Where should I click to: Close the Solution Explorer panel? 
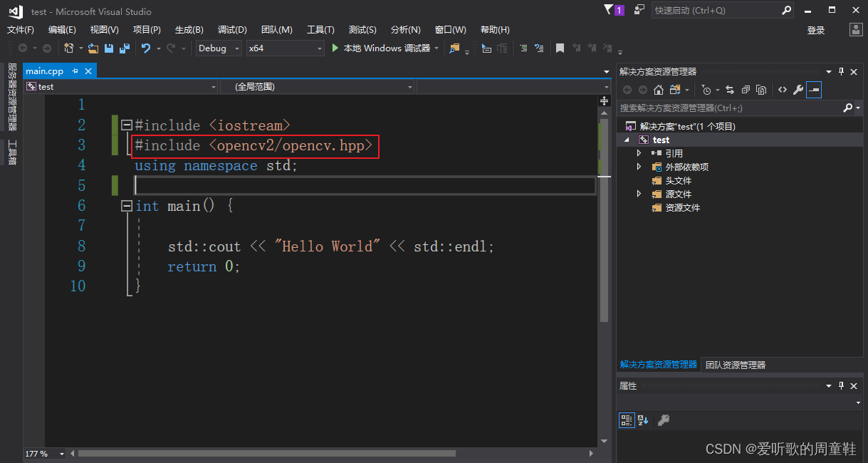(x=854, y=71)
